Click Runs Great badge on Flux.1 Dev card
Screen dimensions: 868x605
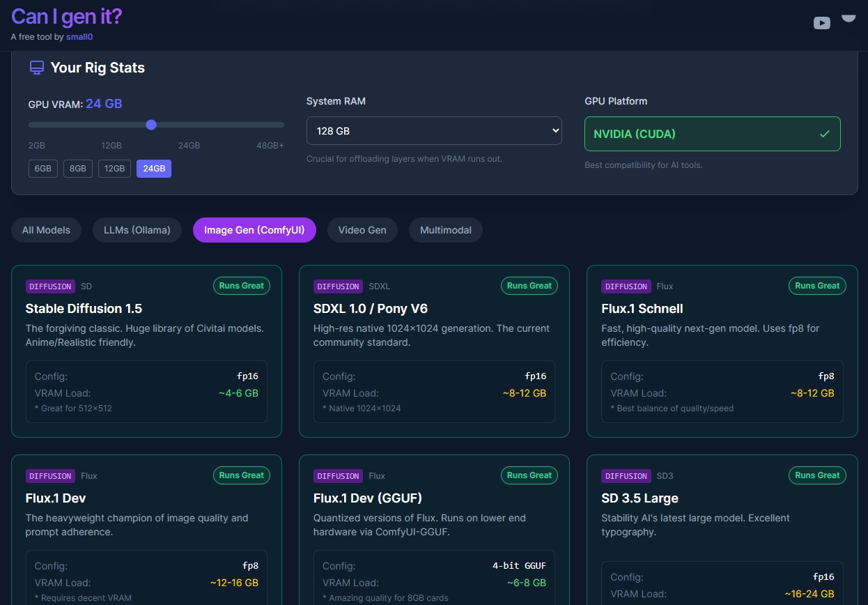click(242, 475)
